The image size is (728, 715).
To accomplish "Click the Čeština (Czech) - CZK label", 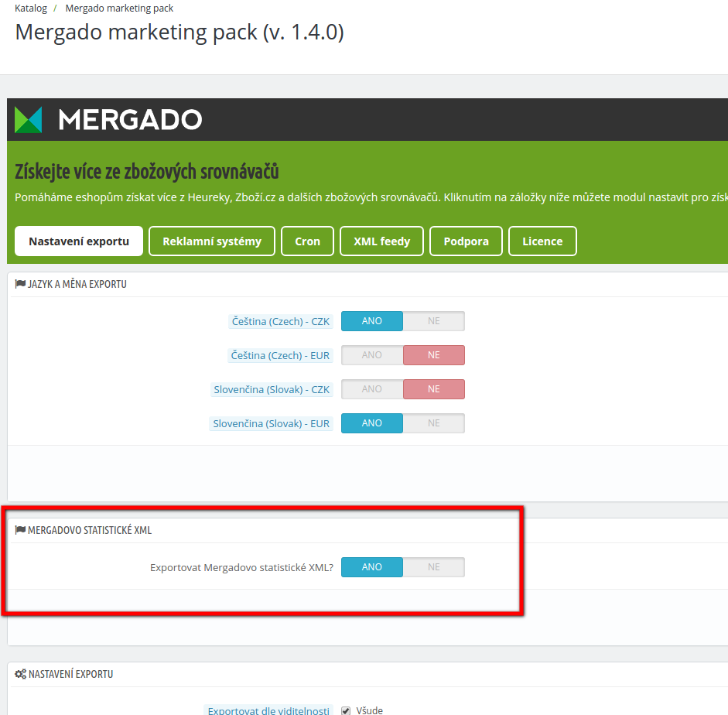I will pyautogui.click(x=280, y=321).
